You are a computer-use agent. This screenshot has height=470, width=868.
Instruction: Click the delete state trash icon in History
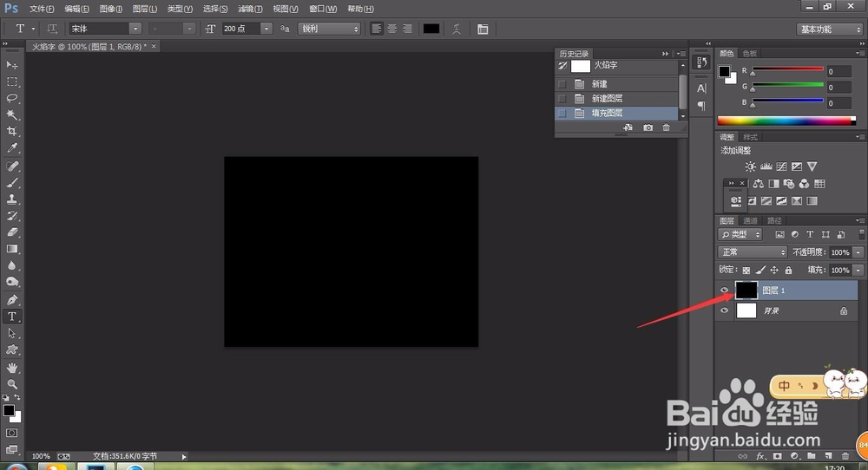666,127
